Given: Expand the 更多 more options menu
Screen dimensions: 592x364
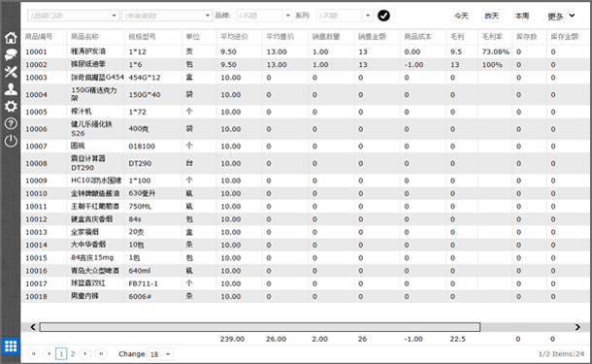Looking at the screenshot, I should tap(561, 16).
